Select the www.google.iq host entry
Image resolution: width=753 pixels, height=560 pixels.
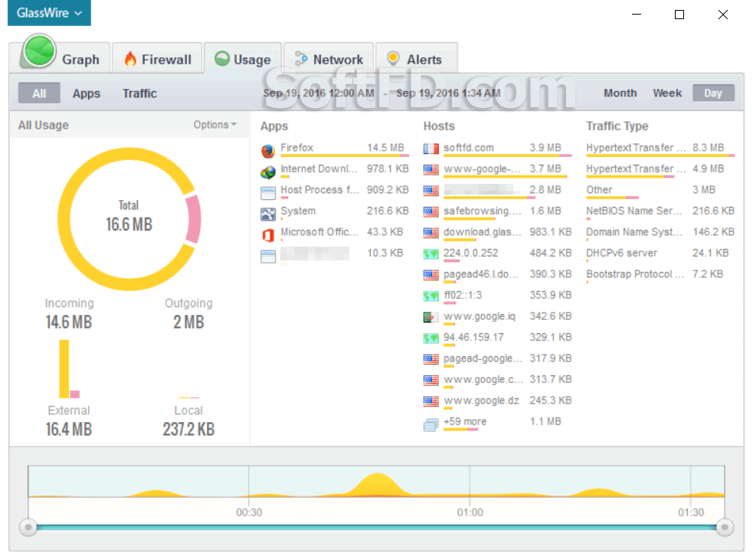coord(497,317)
